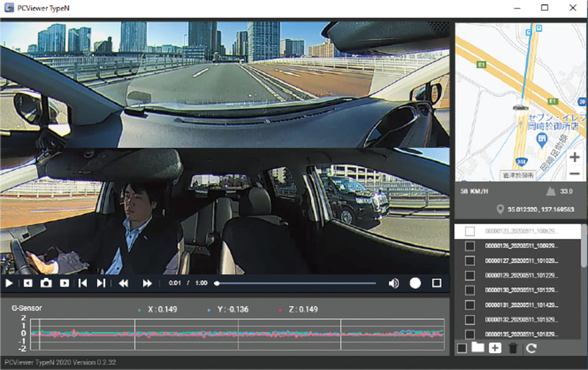
Task: Select file name 00000132_20200511_101529
Action: (521, 320)
